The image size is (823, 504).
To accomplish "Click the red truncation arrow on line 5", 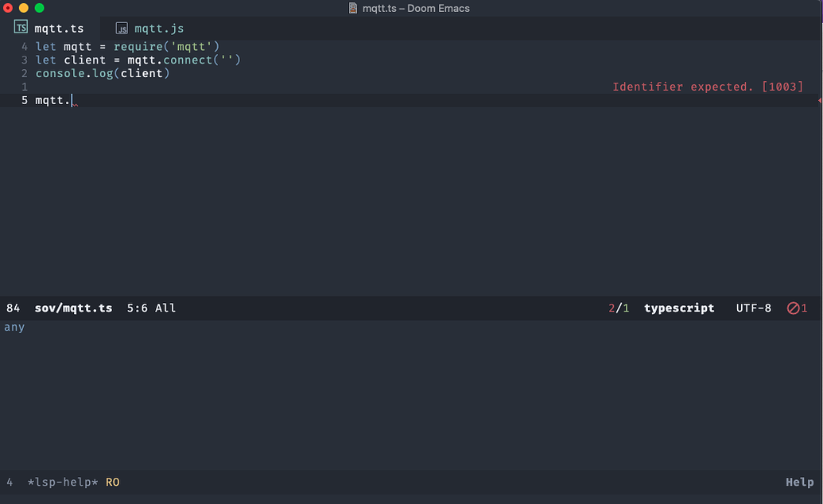I will pos(819,100).
